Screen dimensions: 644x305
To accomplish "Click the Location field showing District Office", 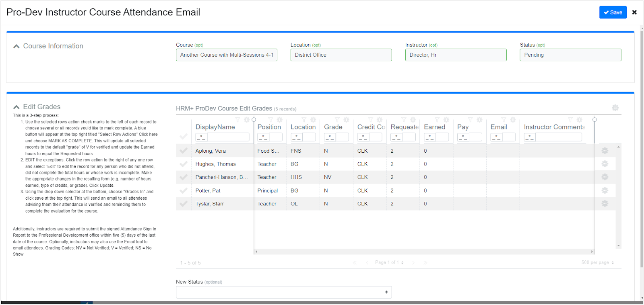I will point(341,55).
